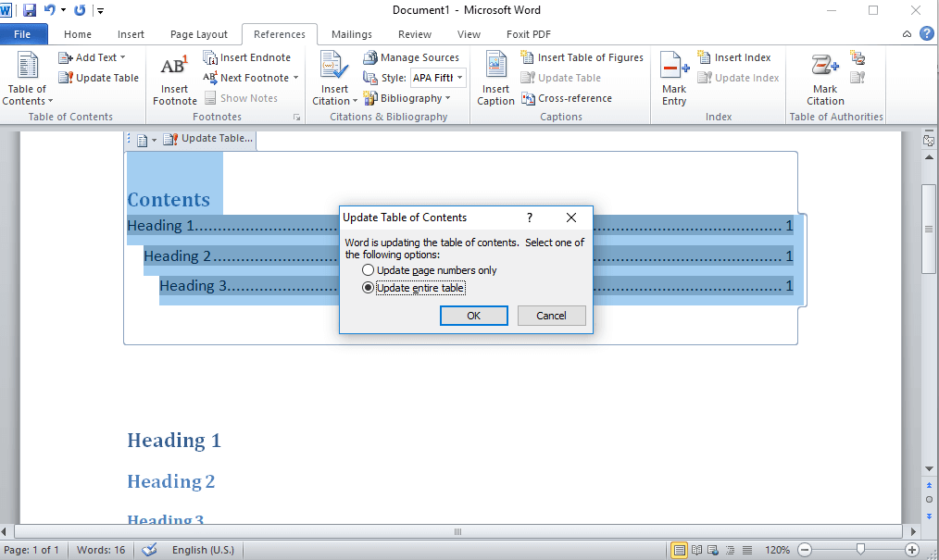Click the zoom slider handle
Image resolution: width=939 pixels, height=560 pixels.
(x=860, y=550)
